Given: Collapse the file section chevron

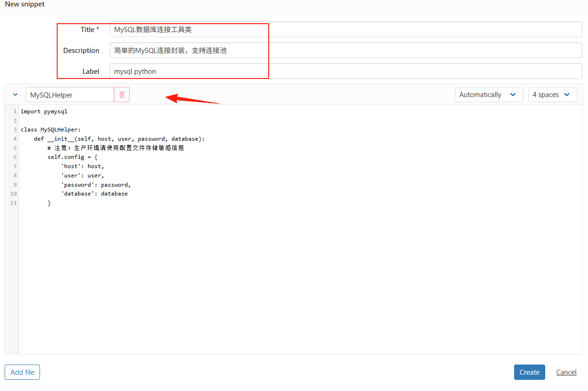Looking at the screenshot, I should 15,95.
